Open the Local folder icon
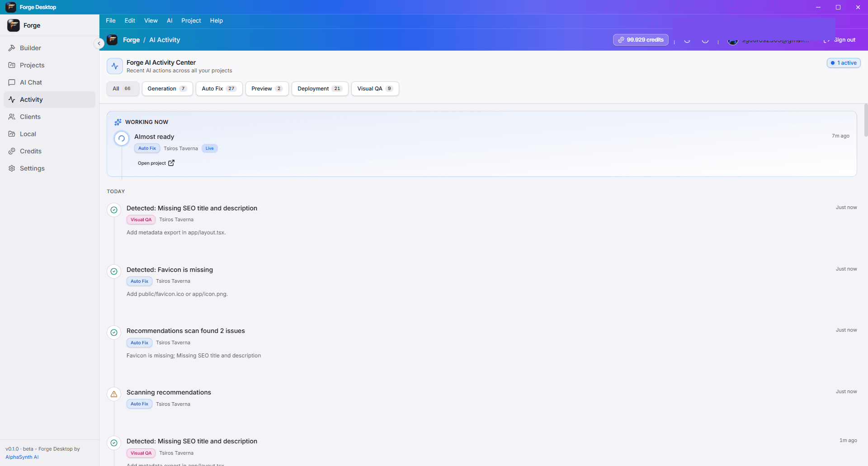This screenshot has width=868, height=466. pos(12,134)
